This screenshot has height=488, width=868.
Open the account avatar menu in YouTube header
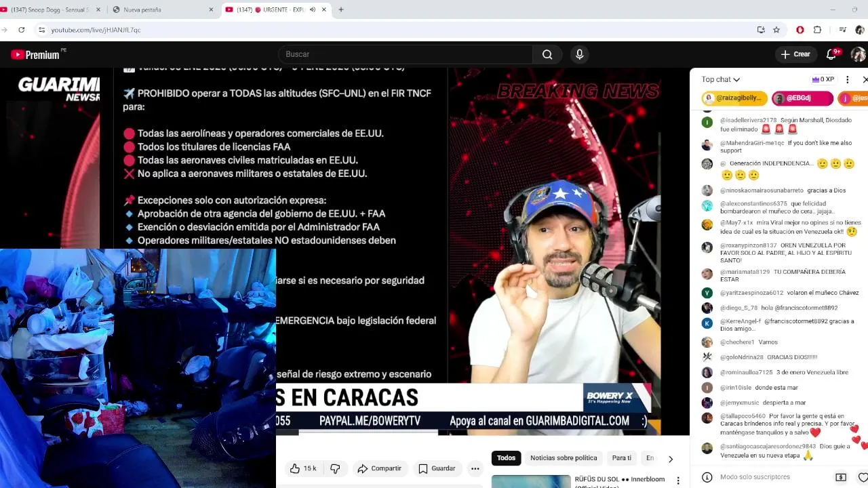click(x=859, y=54)
